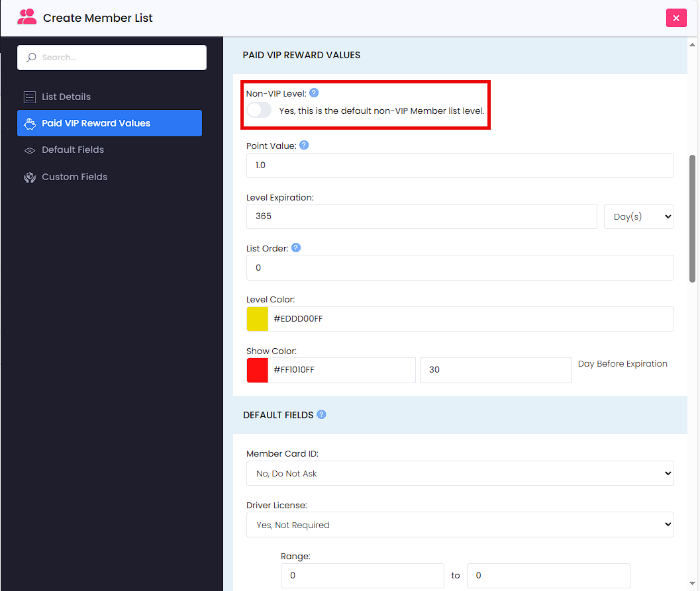Click the Custom Fields hands icon
This screenshot has width=700, height=591.
(x=30, y=177)
